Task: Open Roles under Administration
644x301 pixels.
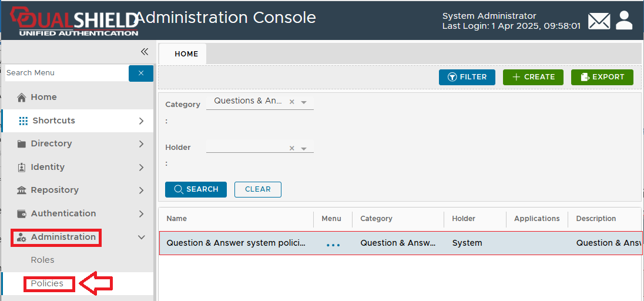Action: [42, 260]
